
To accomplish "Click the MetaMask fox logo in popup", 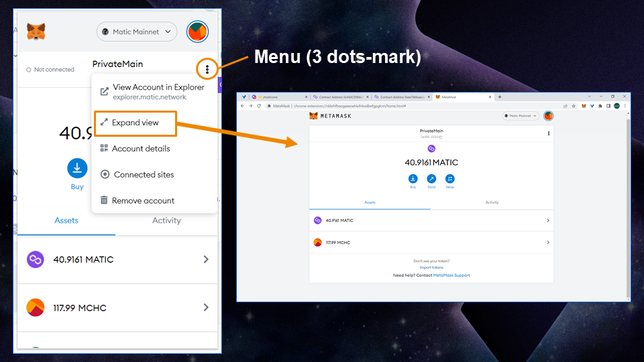I will coord(36,32).
